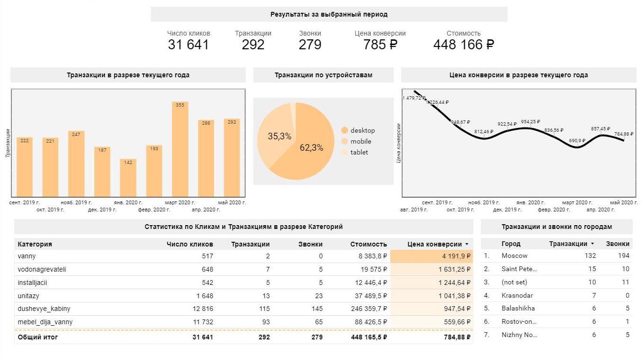This screenshot has height=356, width=644.
Task: Select the (not set) city row
Action: pos(557,282)
